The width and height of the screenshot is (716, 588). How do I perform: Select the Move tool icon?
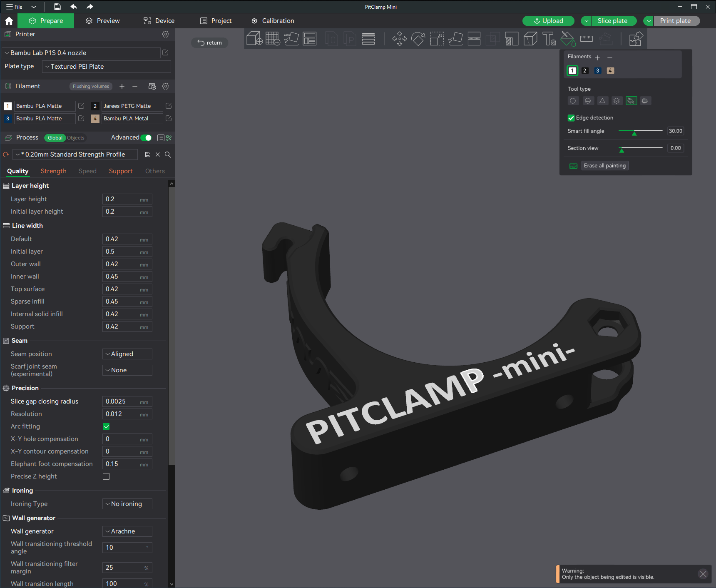coord(400,39)
